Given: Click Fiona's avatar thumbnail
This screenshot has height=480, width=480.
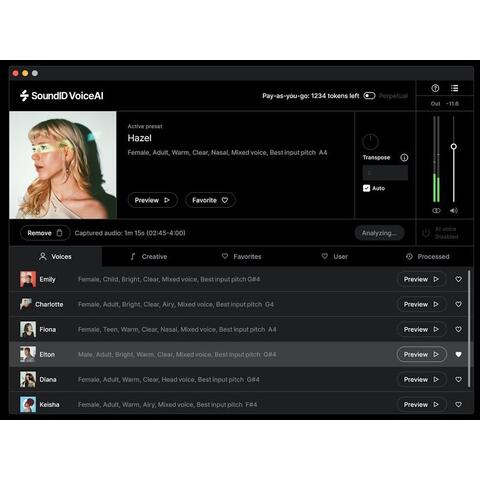Looking at the screenshot, I should click(x=28, y=329).
